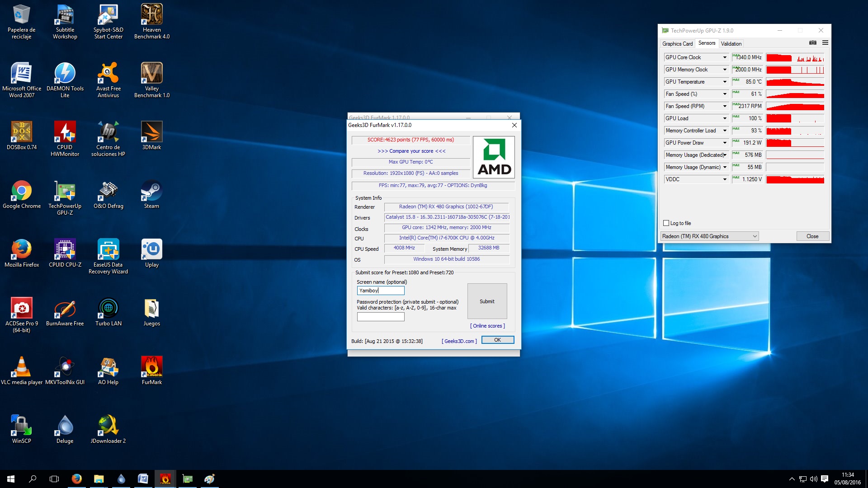The width and height of the screenshot is (868, 488).
Task: Open Compare your score link
Action: [411, 151]
